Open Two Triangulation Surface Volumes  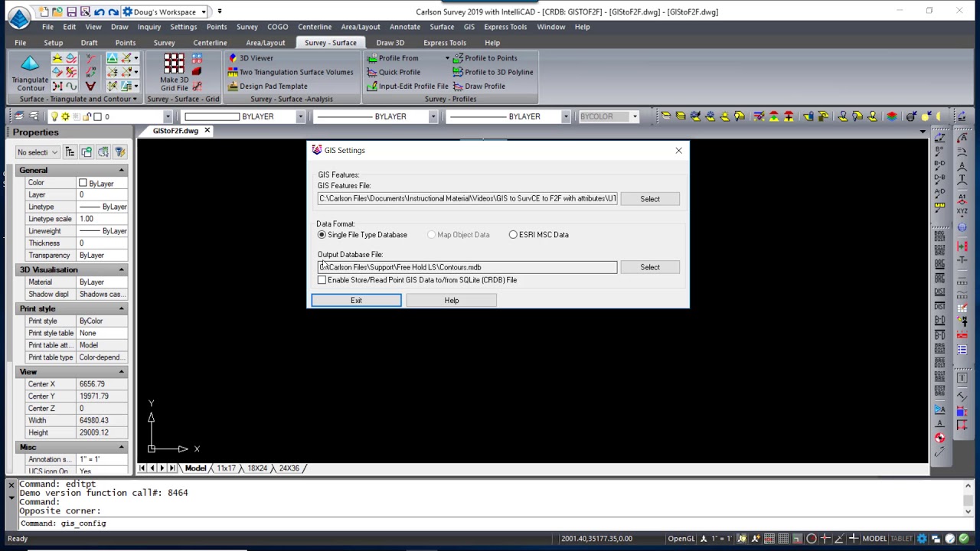(x=290, y=72)
